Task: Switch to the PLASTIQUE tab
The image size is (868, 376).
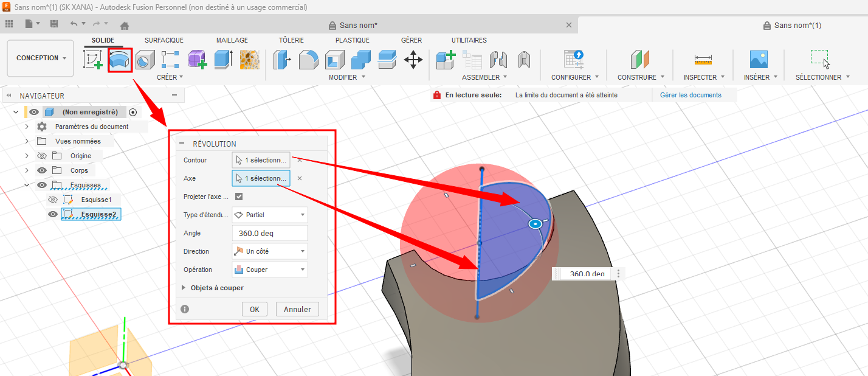Action: tap(353, 40)
